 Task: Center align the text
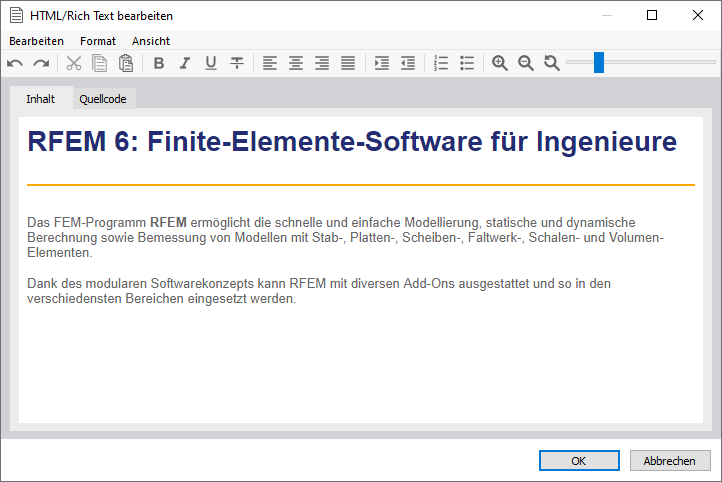click(296, 63)
